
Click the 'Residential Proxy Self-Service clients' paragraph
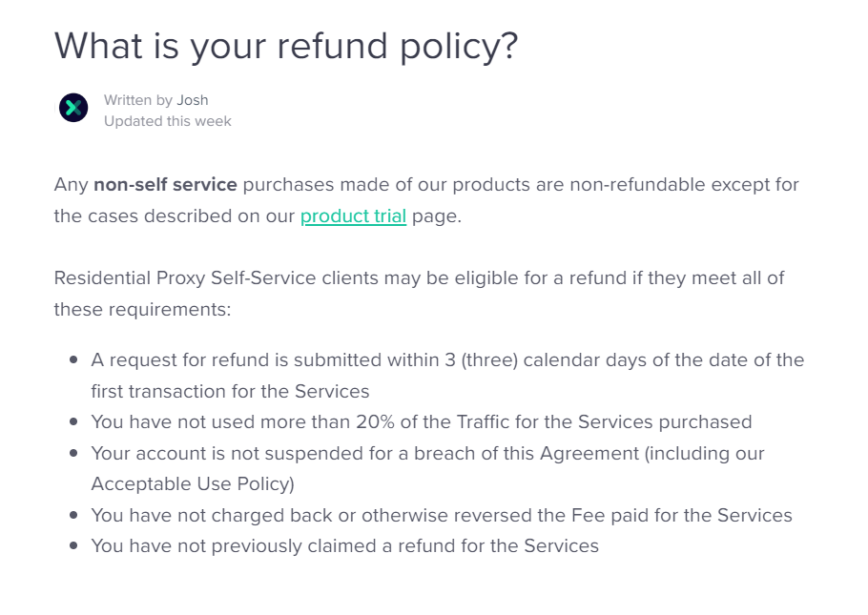tap(419, 294)
